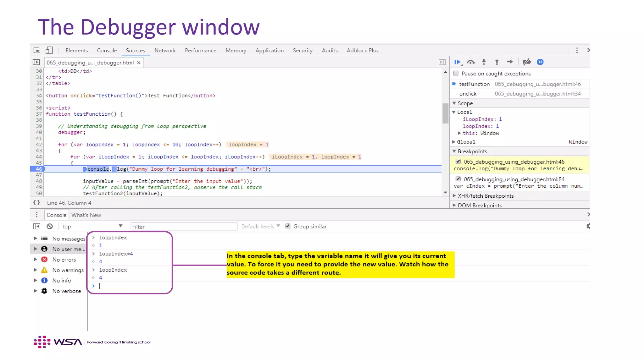Viewport: 644px width, 362px height.
Task: Enable Pause on caught exceptions checkbox
Action: click(456, 73)
